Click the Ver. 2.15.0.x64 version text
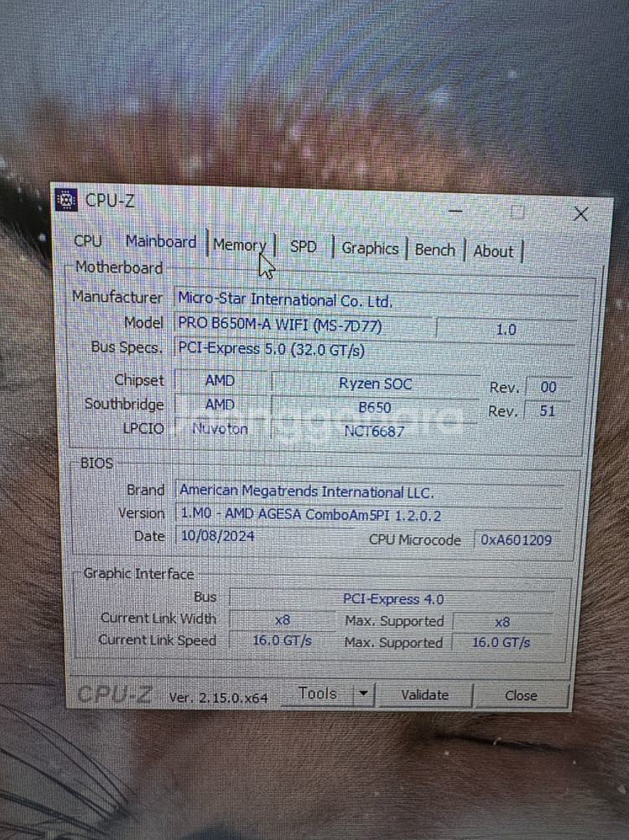This screenshot has width=629, height=840. 218,697
